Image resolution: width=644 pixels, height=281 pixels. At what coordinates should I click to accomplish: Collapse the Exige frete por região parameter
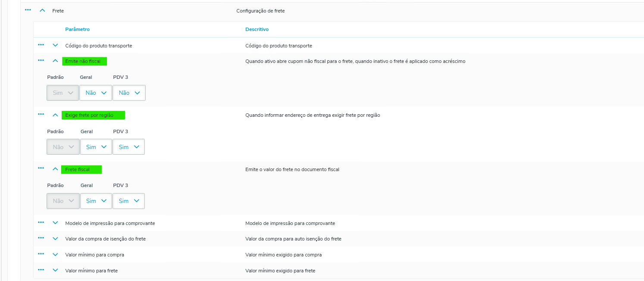click(x=55, y=115)
